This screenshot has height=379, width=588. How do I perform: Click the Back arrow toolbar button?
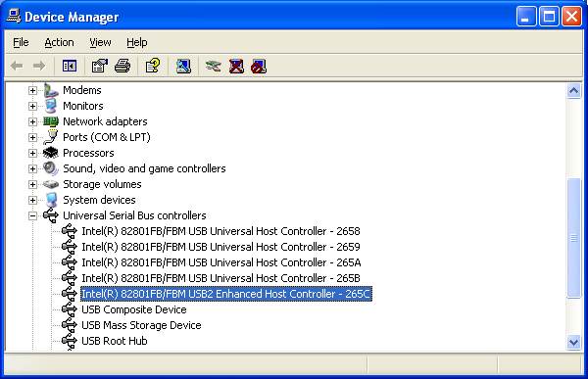click(17, 67)
